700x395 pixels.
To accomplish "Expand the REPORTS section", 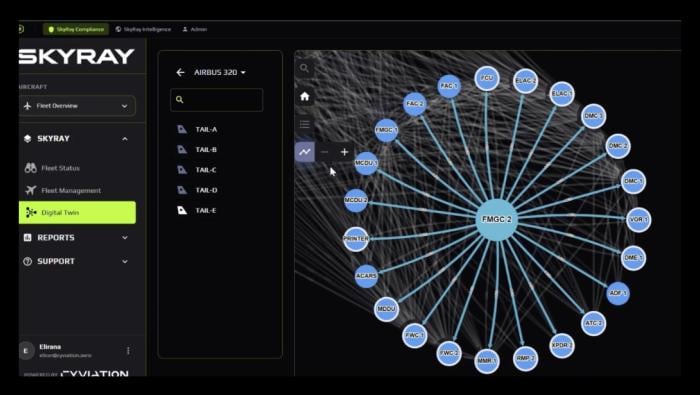I will click(77, 238).
